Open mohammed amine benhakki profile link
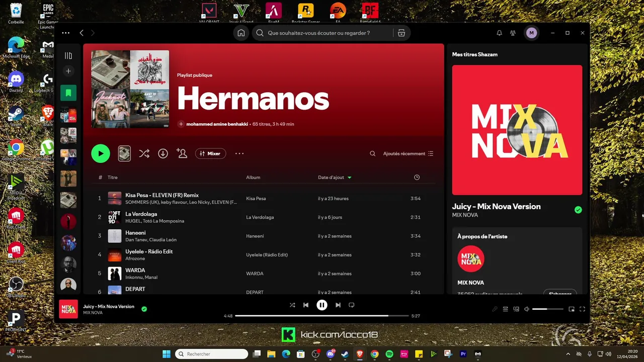Image resolution: width=644 pixels, height=362 pixels. coord(217,124)
